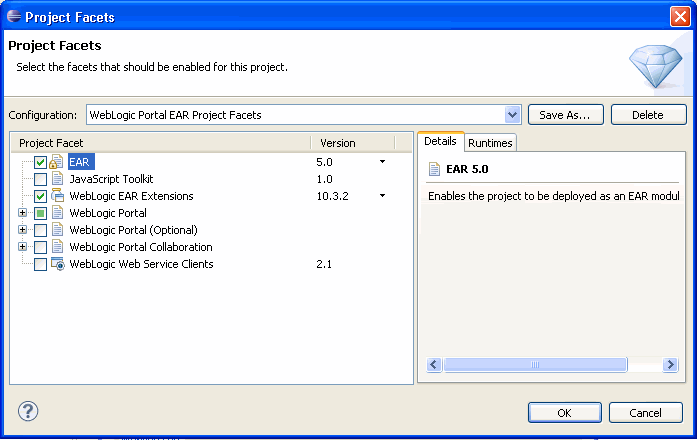Viewport: 697px width, 440px height.
Task: Expand the WebLogic Portal tree node
Action: (22, 213)
